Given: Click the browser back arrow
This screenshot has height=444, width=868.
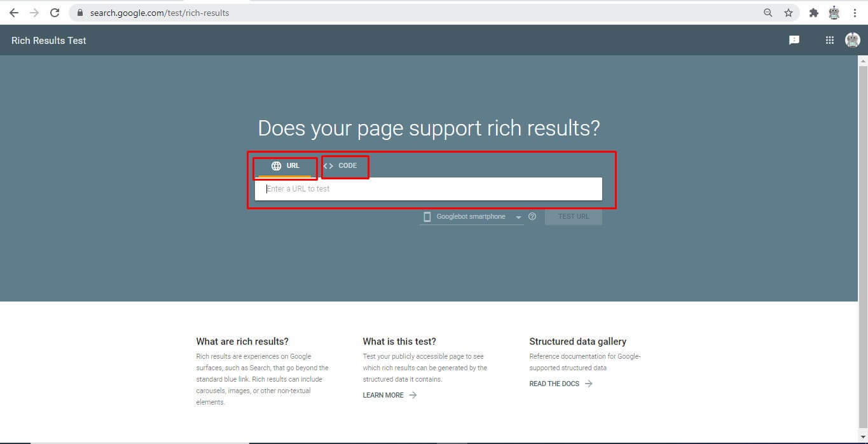Looking at the screenshot, I should 13,13.
